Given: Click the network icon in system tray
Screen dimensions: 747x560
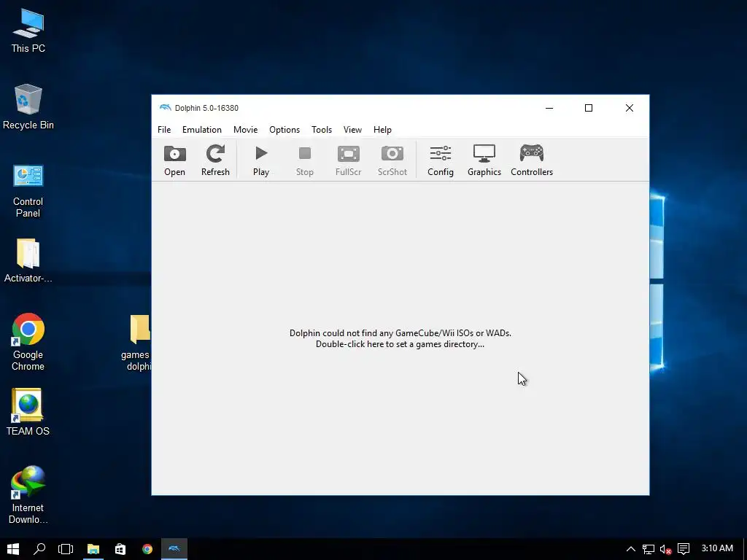Looking at the screenshot, I should pyautogui.click(x=648, y=549).
